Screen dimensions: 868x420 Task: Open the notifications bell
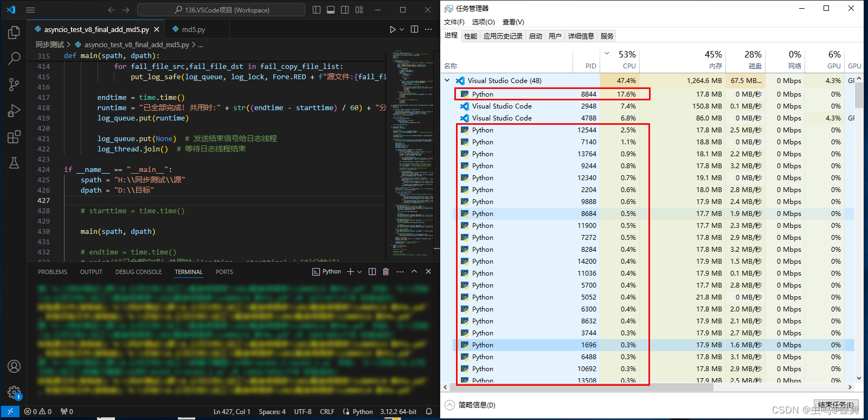[x=428, y=411]
